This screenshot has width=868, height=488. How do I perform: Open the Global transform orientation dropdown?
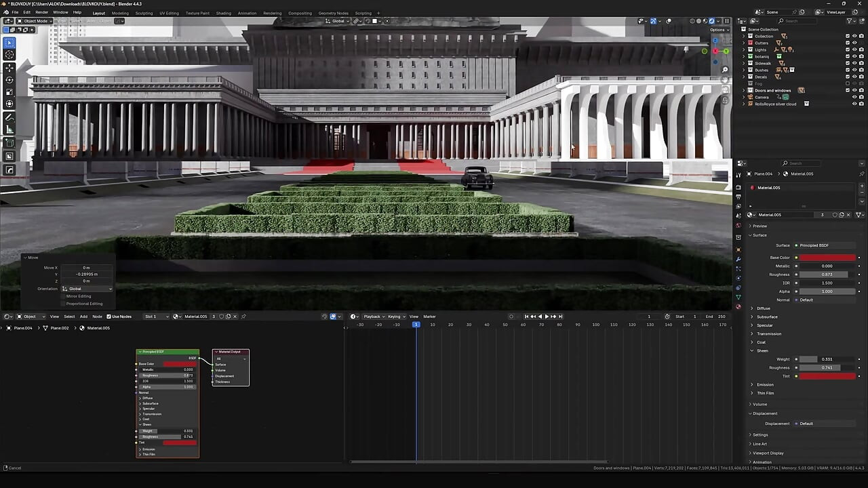point(337,21)
